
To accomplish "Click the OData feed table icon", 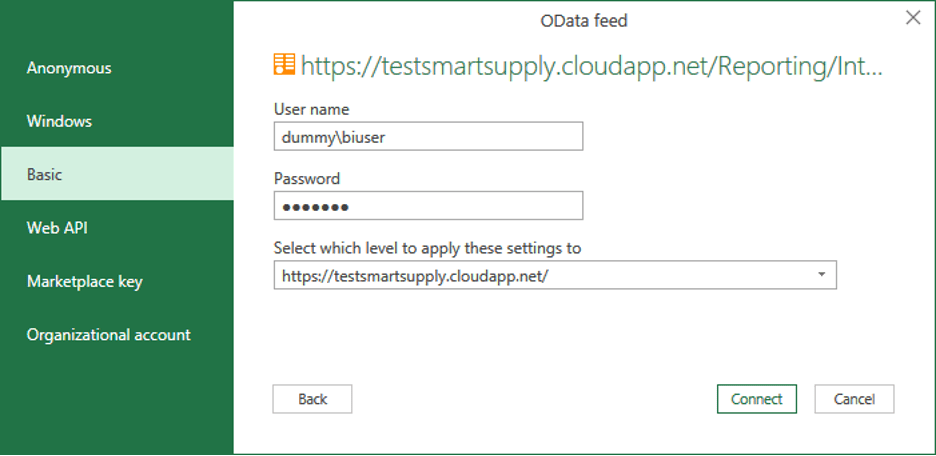I will tap(285, 66).
